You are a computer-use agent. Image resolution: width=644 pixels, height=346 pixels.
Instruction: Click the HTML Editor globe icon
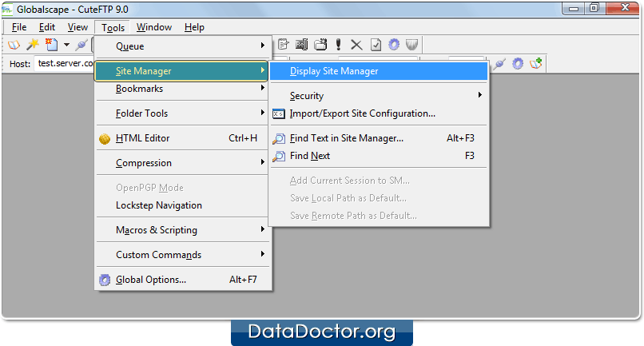coord(105,139)
